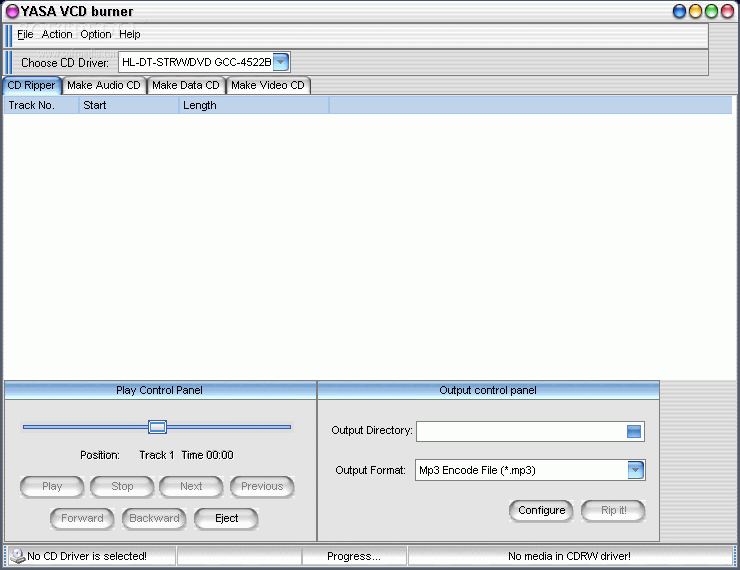Click the 'Output Format:' label
740x570 pixels.
pyautogui.click(x=370, y=470)
